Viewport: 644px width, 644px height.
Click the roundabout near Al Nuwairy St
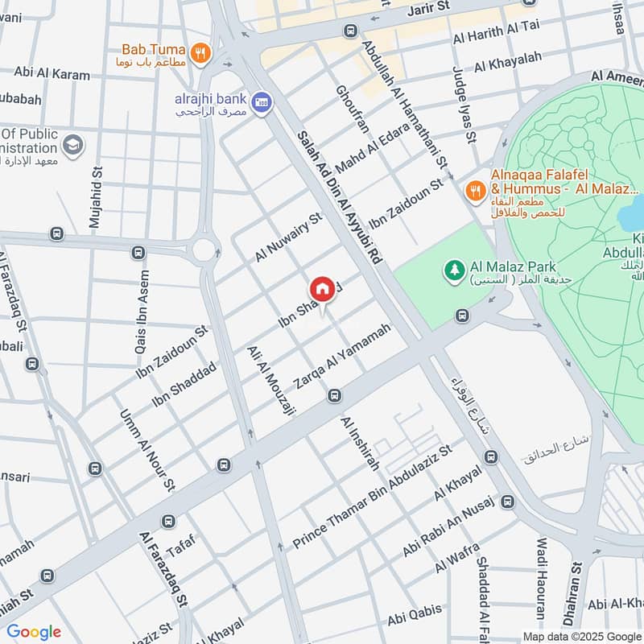coord(204,249)
